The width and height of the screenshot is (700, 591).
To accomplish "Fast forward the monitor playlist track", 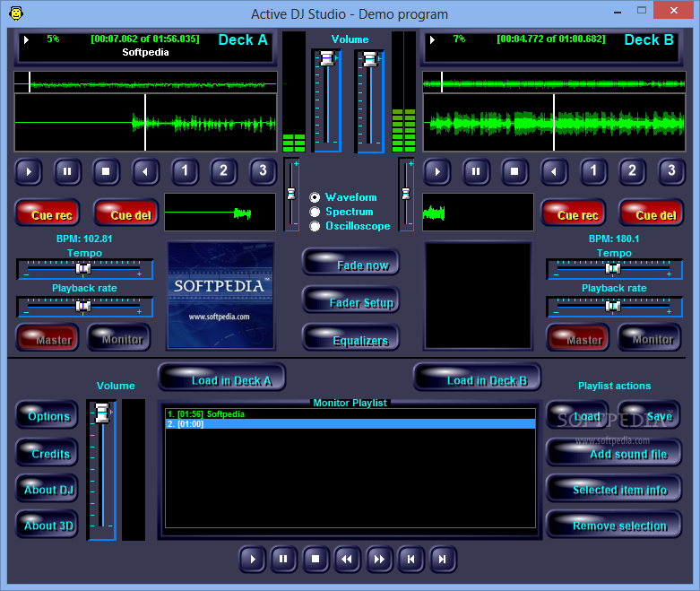I will click(379, 559).
